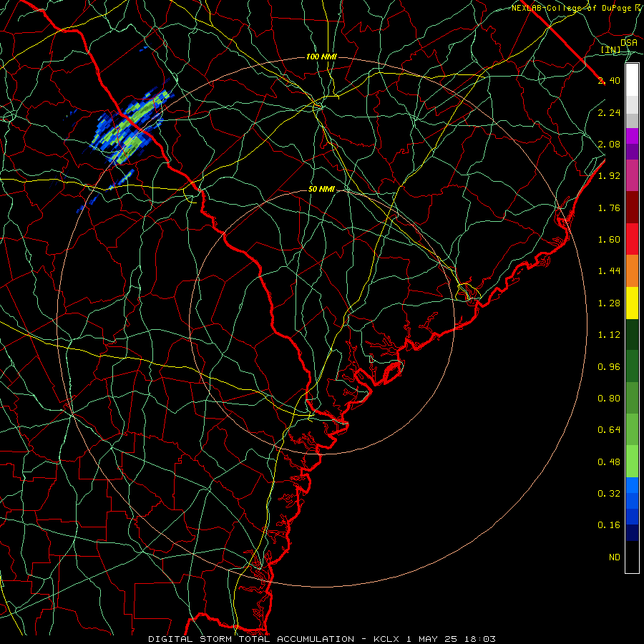Click the "[IN]" units label
Viewport: 644px width, 644px height.
coord(611,50)
